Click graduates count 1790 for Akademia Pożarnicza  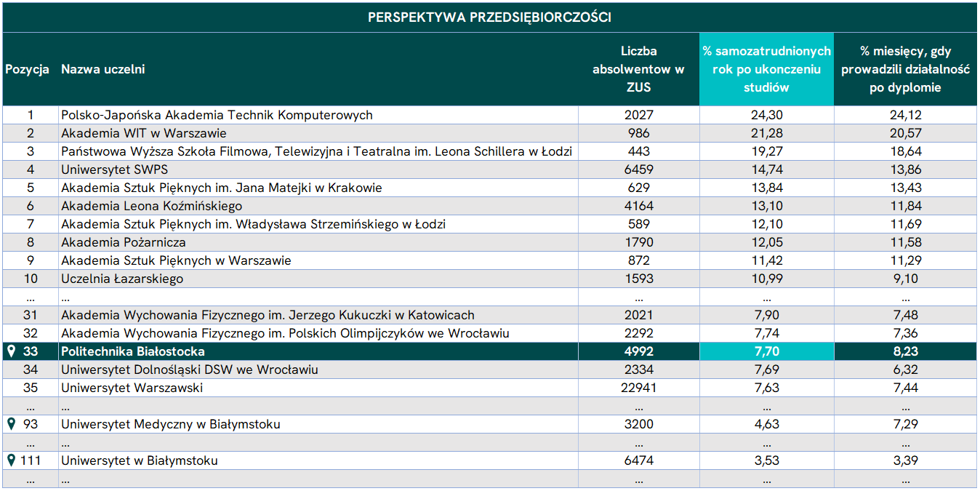pos(638,242)
